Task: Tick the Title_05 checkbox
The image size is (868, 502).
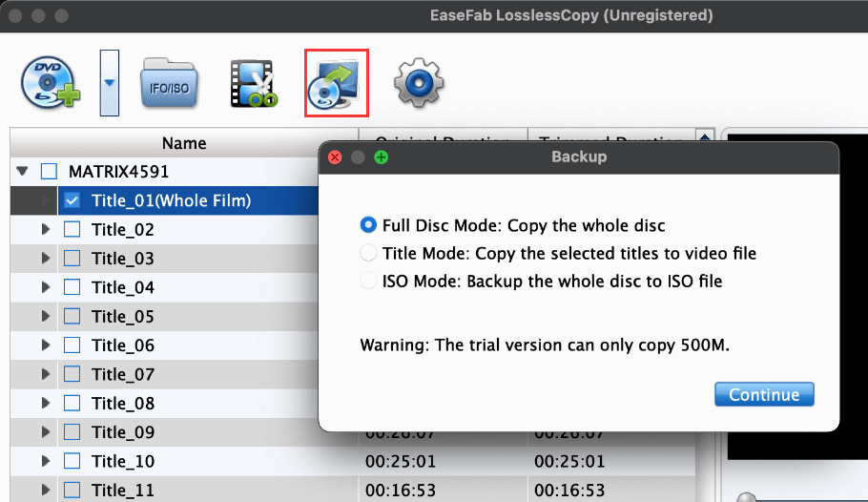Action: click(x=72, y=316)
